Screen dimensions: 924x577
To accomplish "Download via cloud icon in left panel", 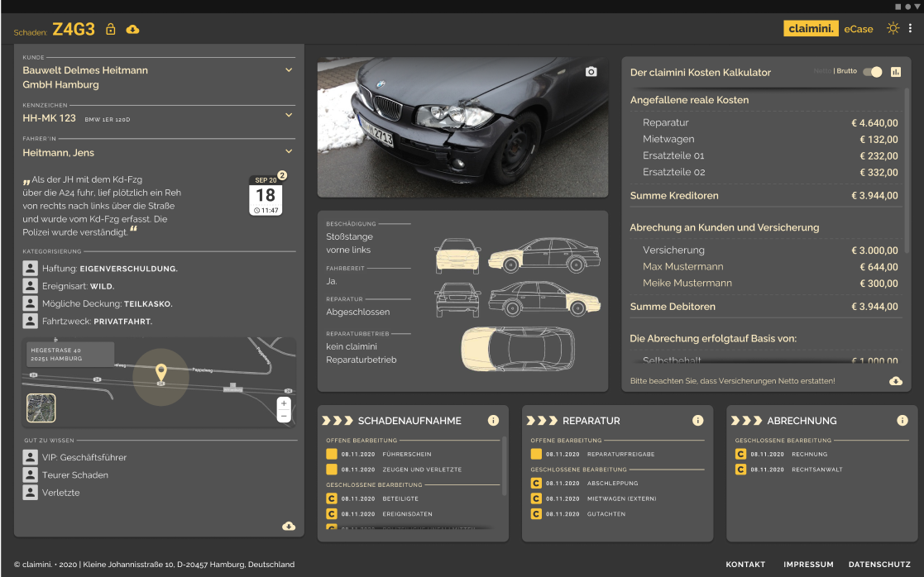I will [x=289, y=526].
